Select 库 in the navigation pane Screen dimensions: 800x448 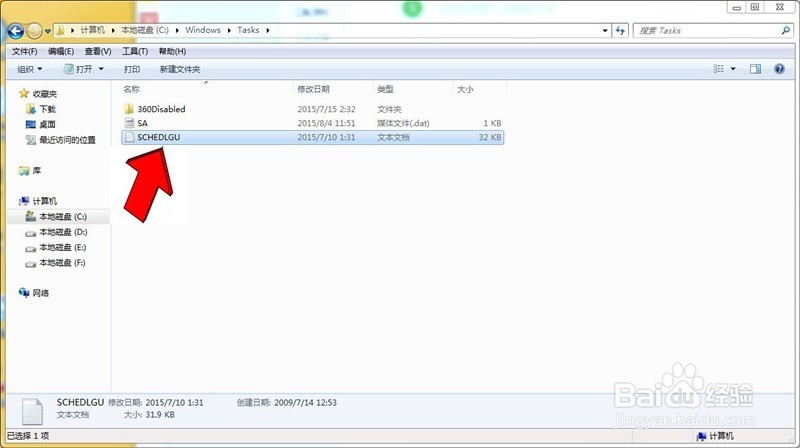(x=37, y=170)
